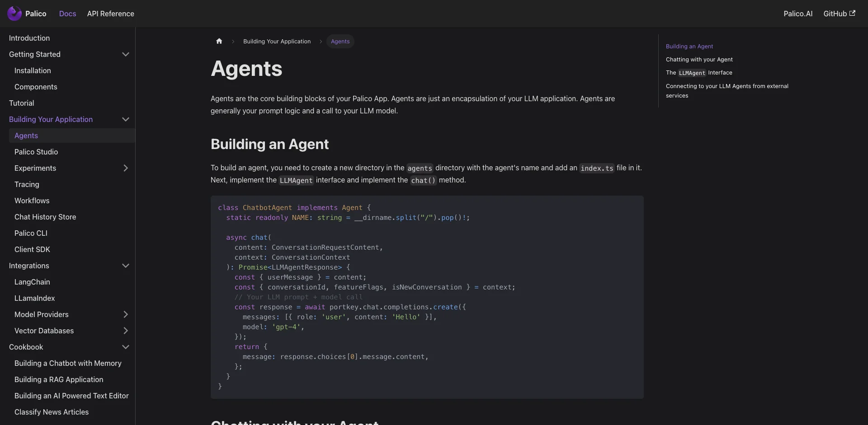Screen dimensions: 868x425
Task: Click the Palico logo icon
Action: [14, 14]
